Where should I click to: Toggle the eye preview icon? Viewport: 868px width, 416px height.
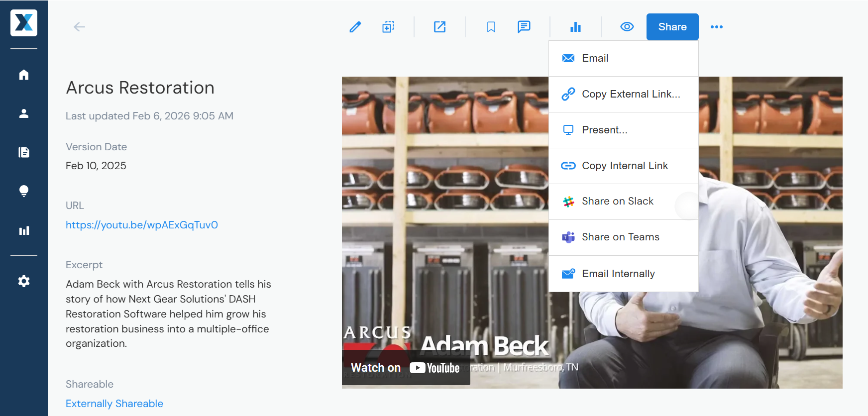pos(627,27)
